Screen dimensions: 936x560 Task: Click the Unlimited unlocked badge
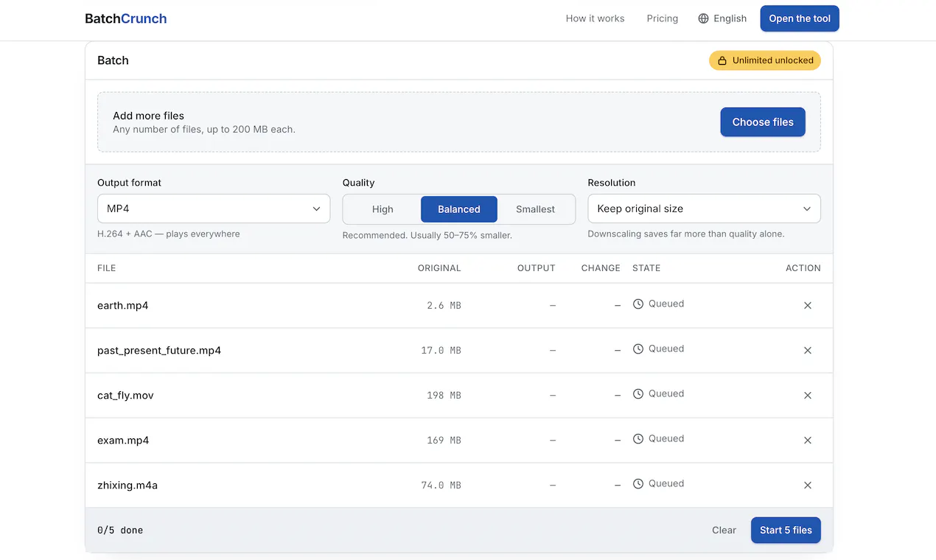(765, 60)
